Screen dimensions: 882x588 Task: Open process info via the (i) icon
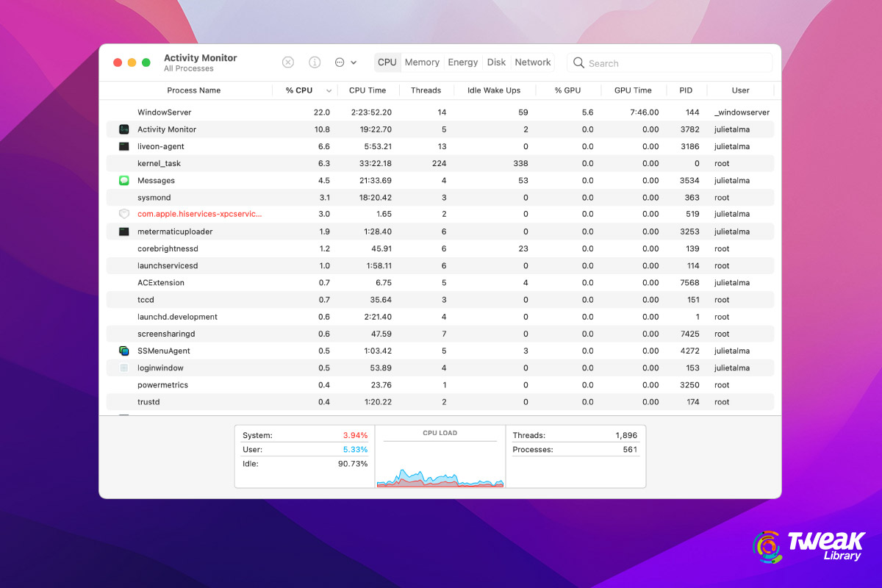tap(315, 62)
